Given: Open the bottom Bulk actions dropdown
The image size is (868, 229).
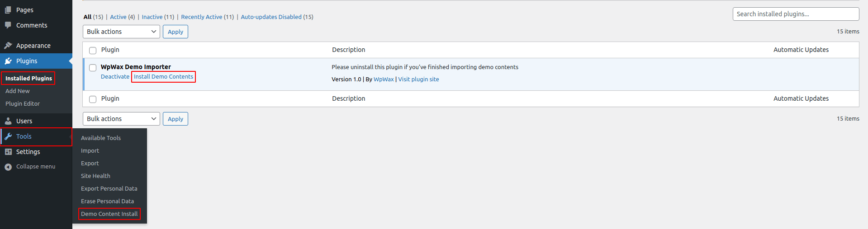Looking at the screenshot, I should 121,119.
